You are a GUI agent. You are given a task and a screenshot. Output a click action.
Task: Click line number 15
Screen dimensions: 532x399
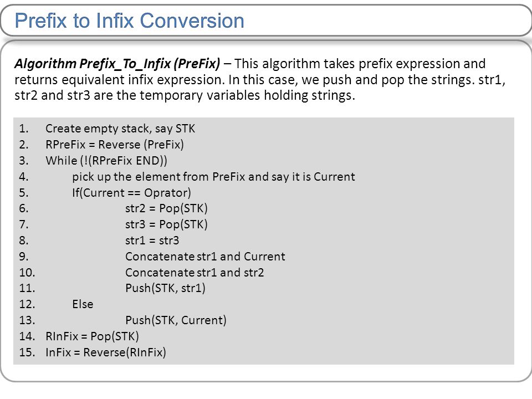(x=27, y=352)
